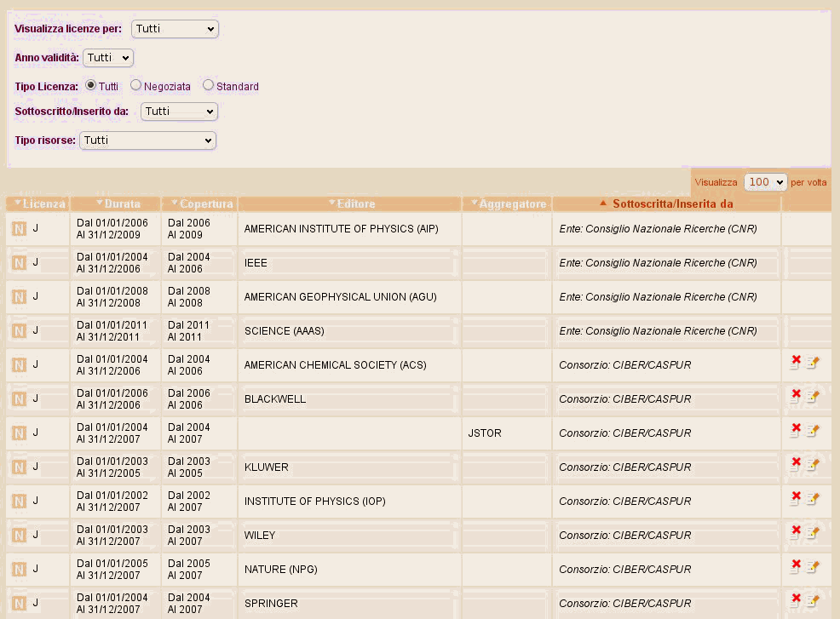Delete the JSTOR license row
This screenshot has width=840, height=619.
796,431
